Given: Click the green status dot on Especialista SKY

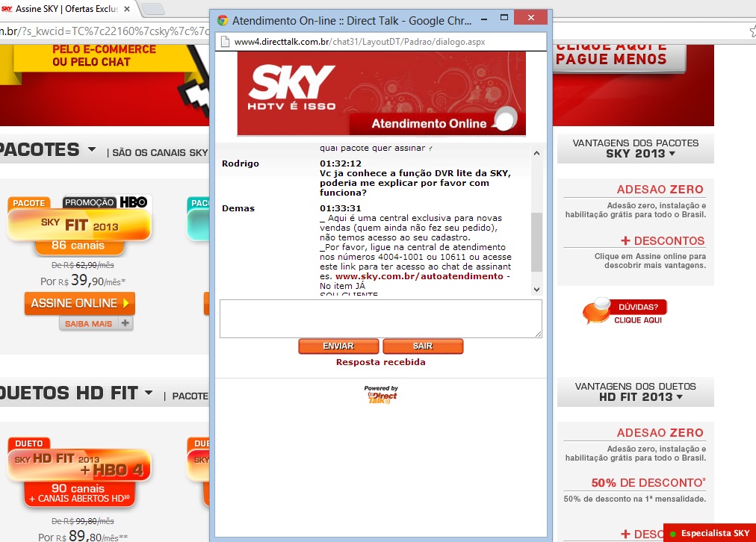Looking at the screenshot, I should [x=672, y=534].
